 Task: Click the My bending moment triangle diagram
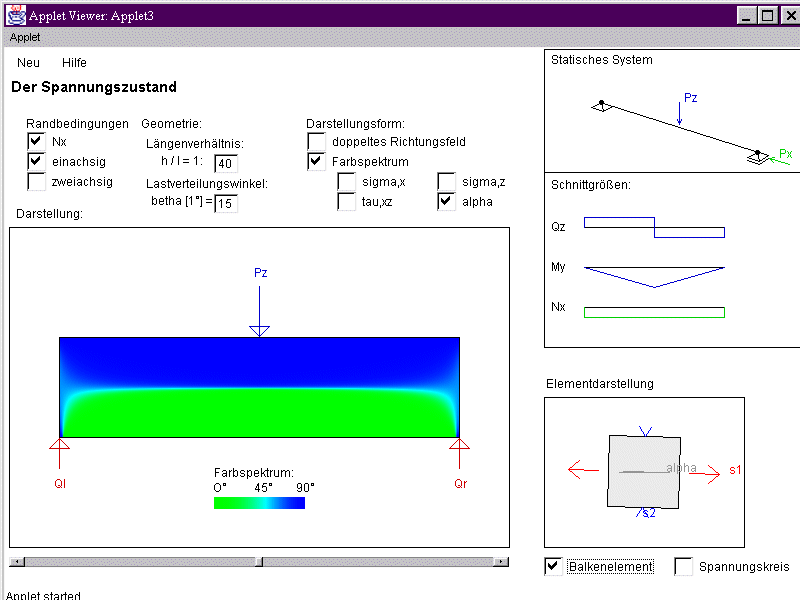coord(654,274)
